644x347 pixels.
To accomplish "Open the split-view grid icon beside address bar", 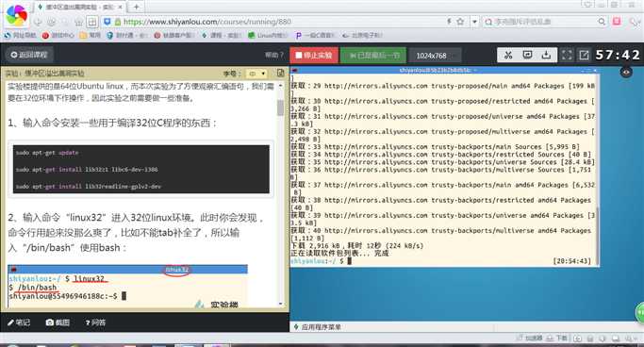I will point(92,22).
